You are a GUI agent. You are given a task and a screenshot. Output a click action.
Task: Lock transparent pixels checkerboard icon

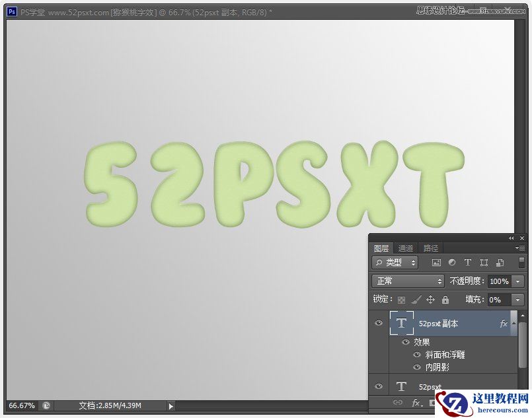(x=401, y=300)
